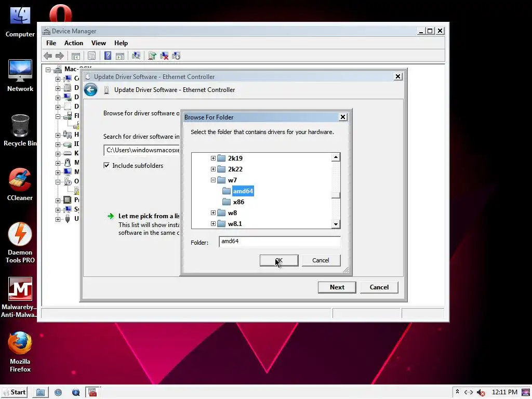The height and width of the screenshot is (399, 532).
Task: Show hidden tray icons arrow
Action: pyautogui.click(x=457, y=392)
